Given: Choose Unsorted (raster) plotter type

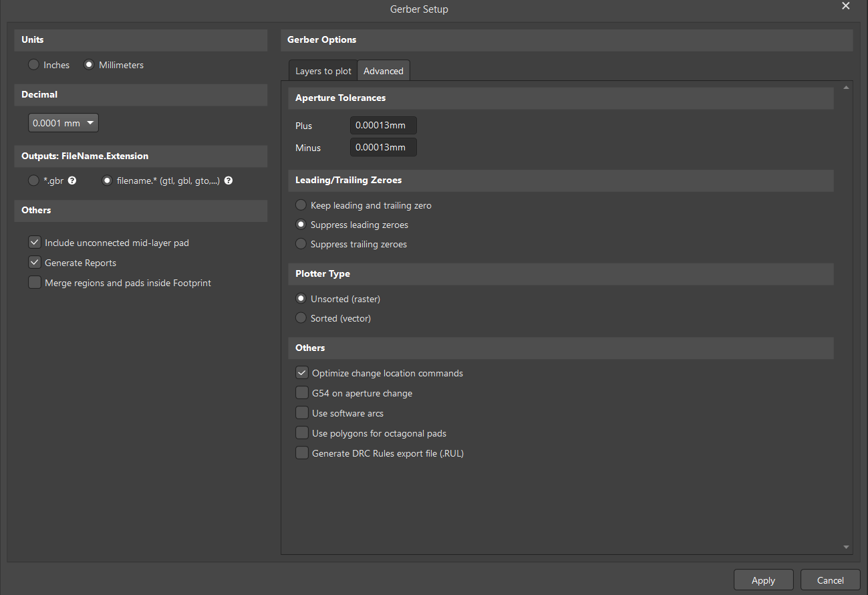Looking at the screenshot, I should pos(301,299).
